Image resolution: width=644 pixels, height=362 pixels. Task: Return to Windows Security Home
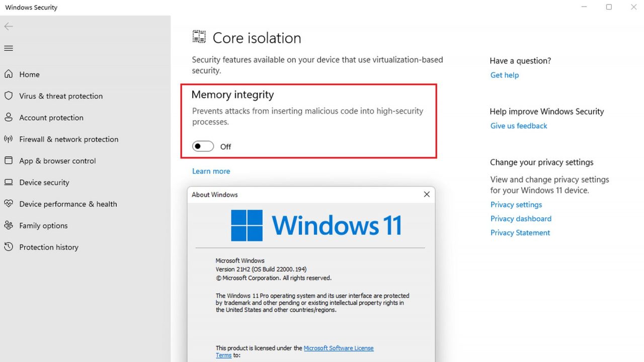click(x=29, y=74)
